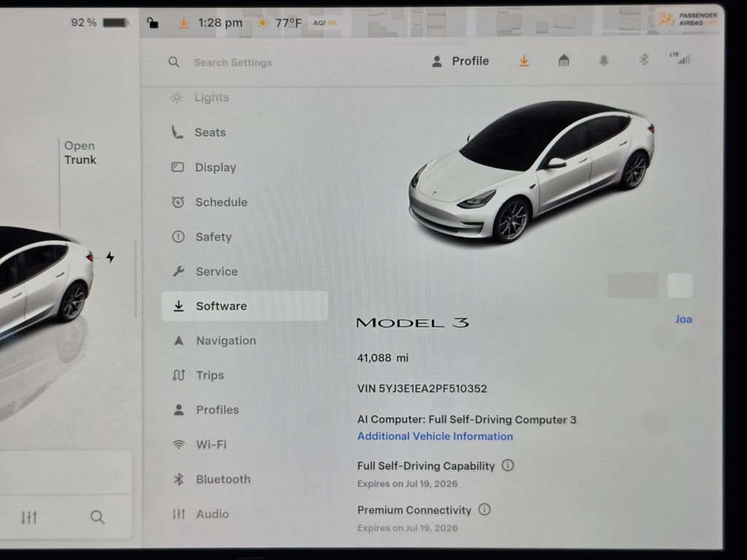
Task: Open the garage HomeLink icon
Action: (564, 61)
